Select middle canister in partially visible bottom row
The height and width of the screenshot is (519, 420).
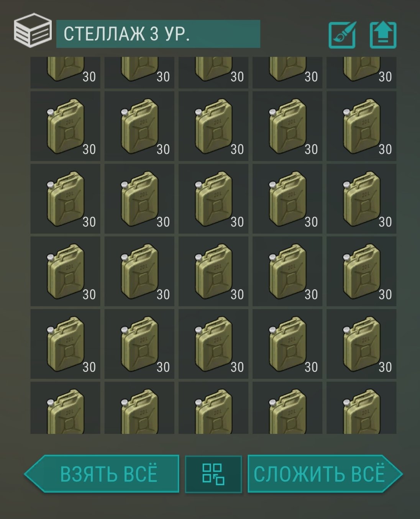tap(213, 408)
